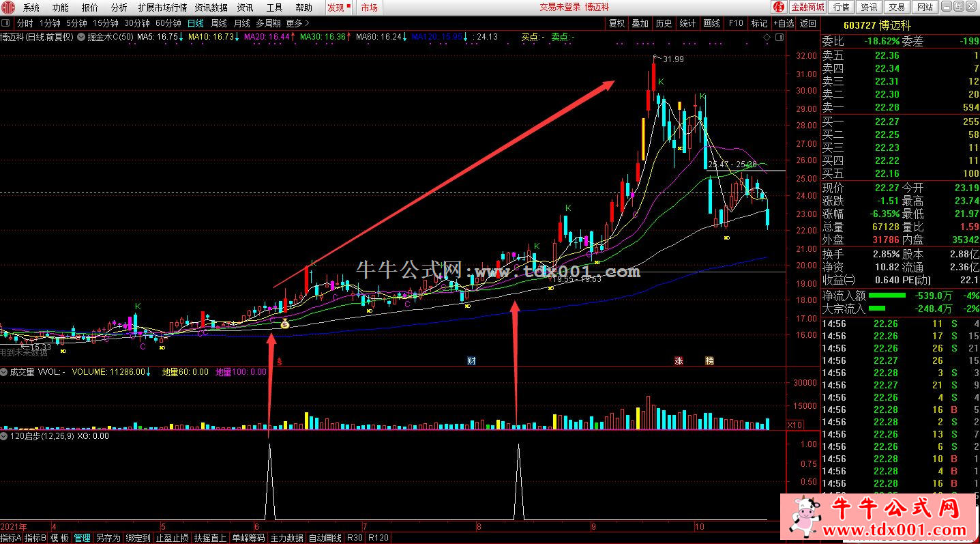Click the 叠加 overlay button

(x=640, y=23)
